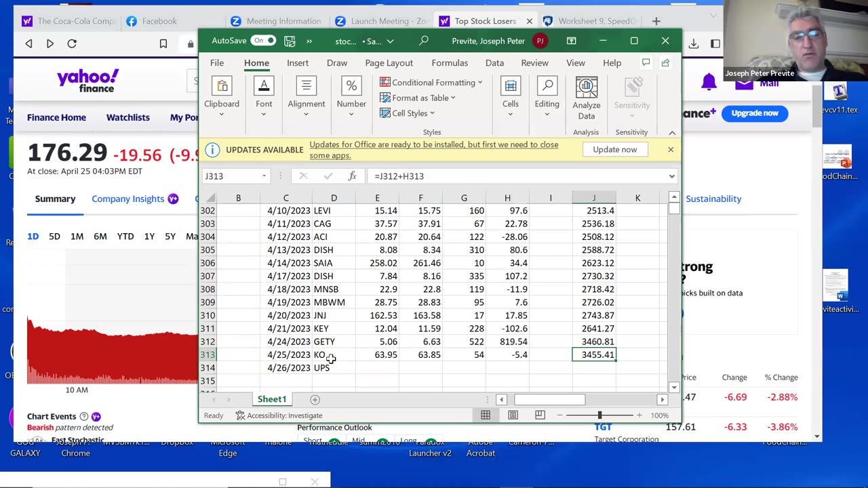Click the Upgrade now button on Yahoo

click(755, 113)
